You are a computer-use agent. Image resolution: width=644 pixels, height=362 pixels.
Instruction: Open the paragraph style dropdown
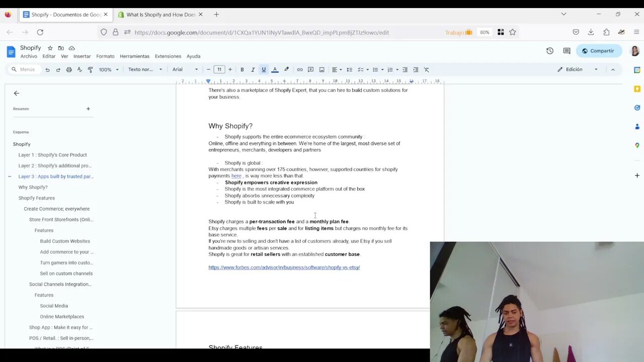pos(145,69)
